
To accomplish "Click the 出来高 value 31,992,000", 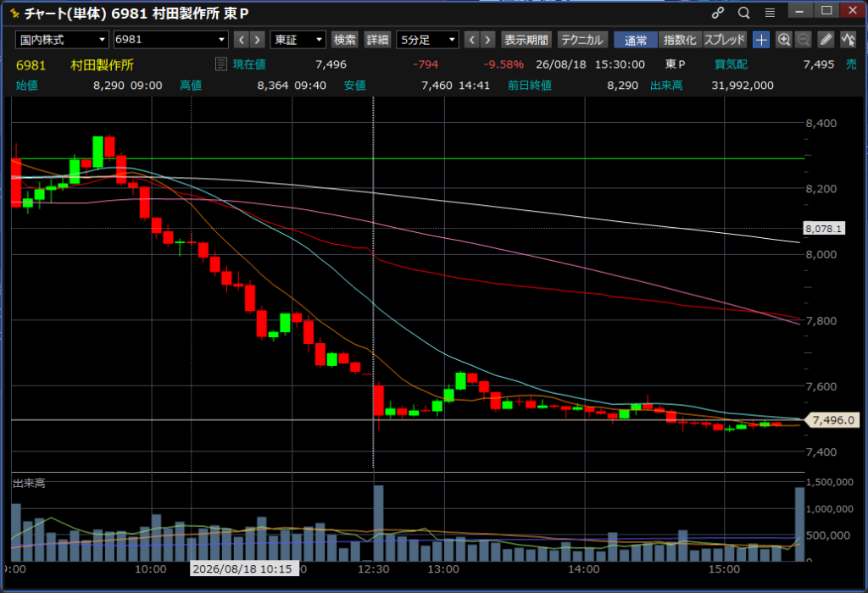I will 743,86.
